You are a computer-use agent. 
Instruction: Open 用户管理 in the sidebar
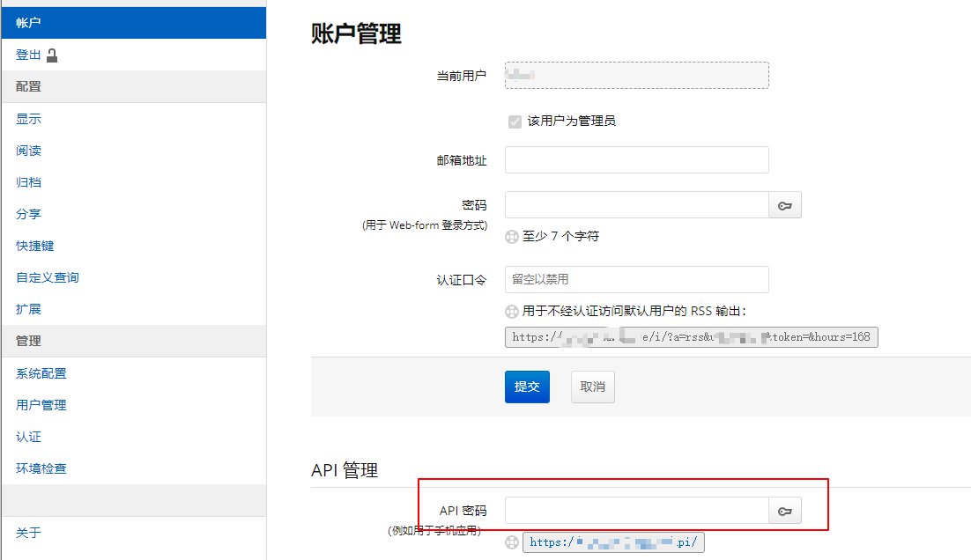41,405
